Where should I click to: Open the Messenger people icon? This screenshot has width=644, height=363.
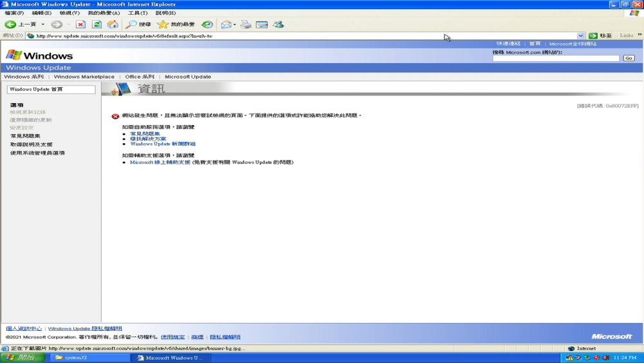(x=278, y=25)
